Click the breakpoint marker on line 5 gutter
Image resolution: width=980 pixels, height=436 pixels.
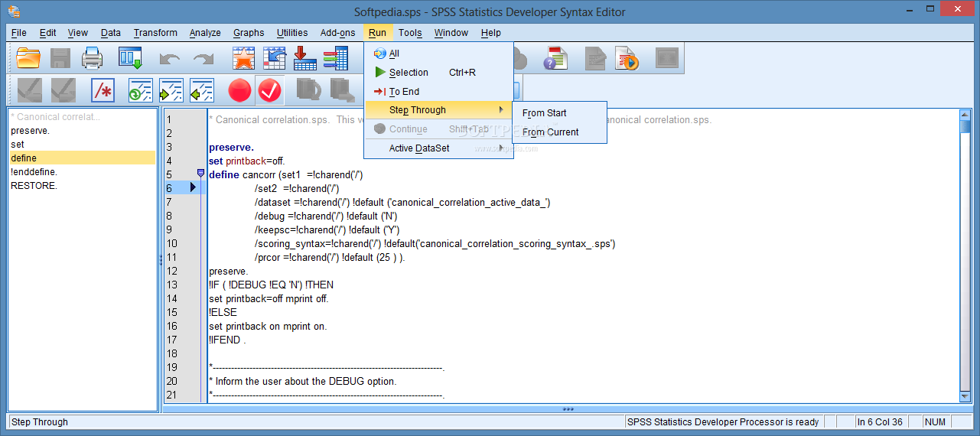pos(200,174)
